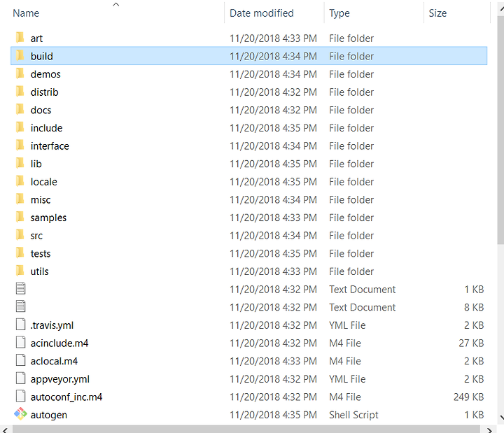Click the docs folder icon

pos(20,109)
